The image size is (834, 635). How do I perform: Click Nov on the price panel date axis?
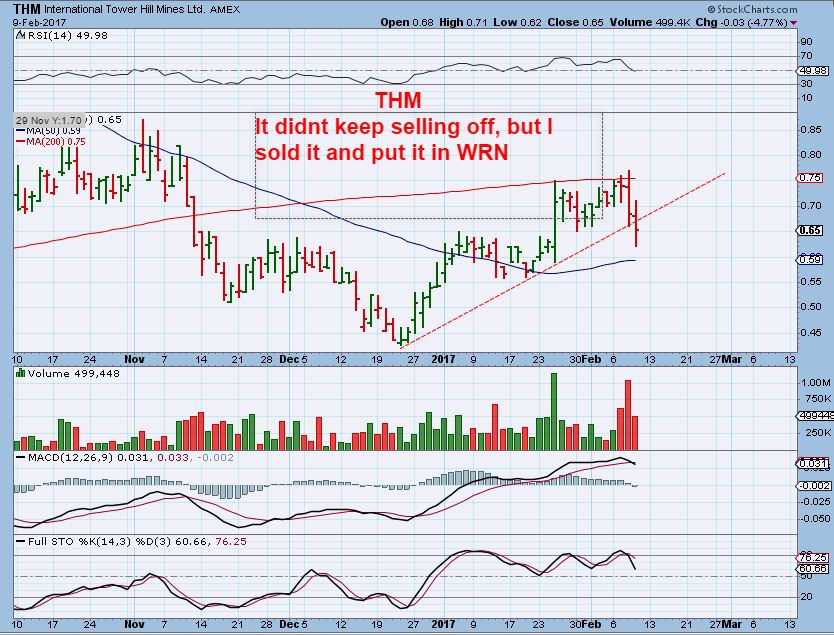134,359
